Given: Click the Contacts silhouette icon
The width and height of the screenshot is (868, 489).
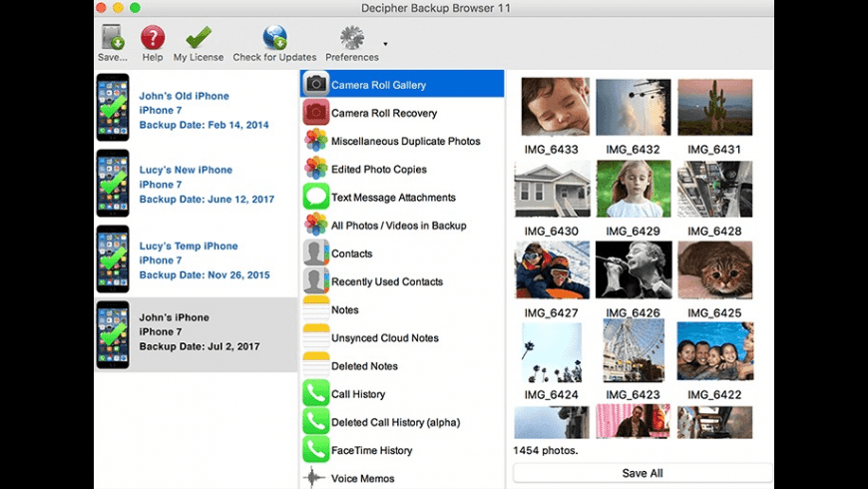Looking at the screenshot, I should click(316, 253).
